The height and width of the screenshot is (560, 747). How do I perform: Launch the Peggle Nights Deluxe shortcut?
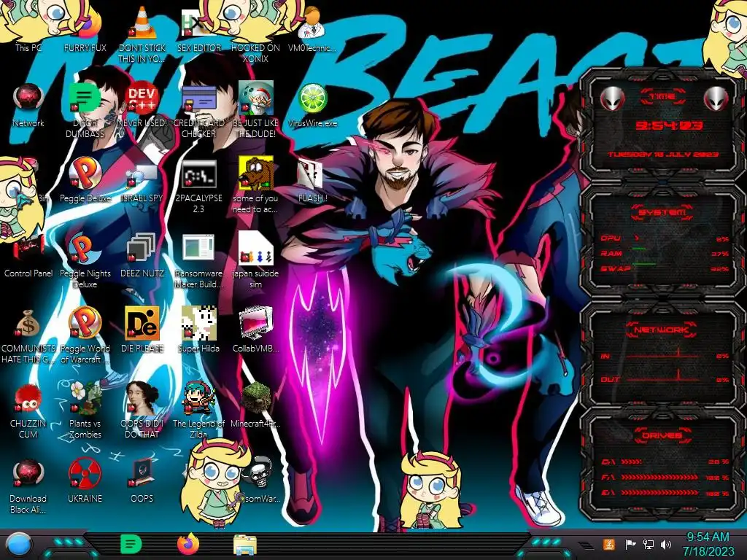pyautogui.click(x=85, y=261)
